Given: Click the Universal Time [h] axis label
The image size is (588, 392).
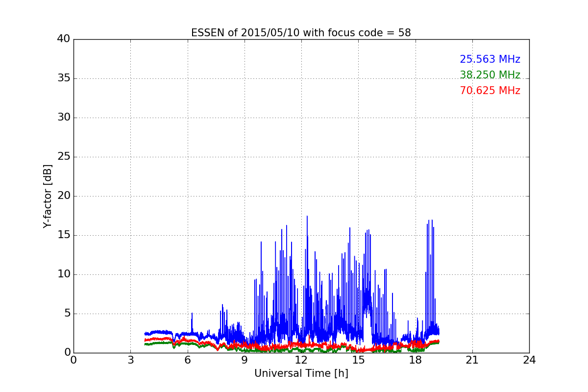Looking at the screenshot, I should pos(301,373).
